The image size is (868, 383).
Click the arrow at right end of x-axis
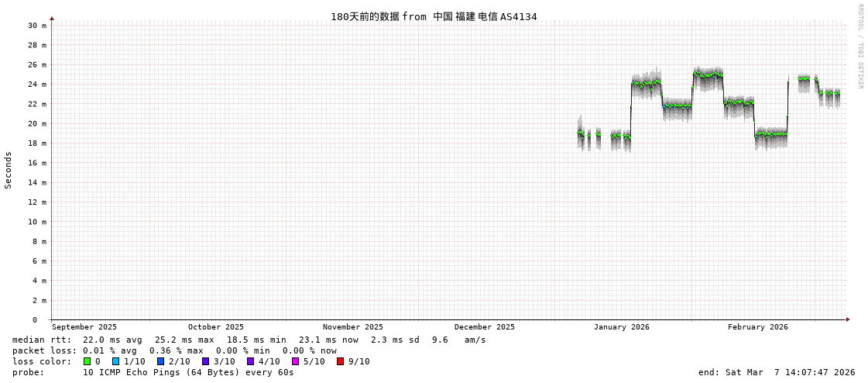[848, 319]
